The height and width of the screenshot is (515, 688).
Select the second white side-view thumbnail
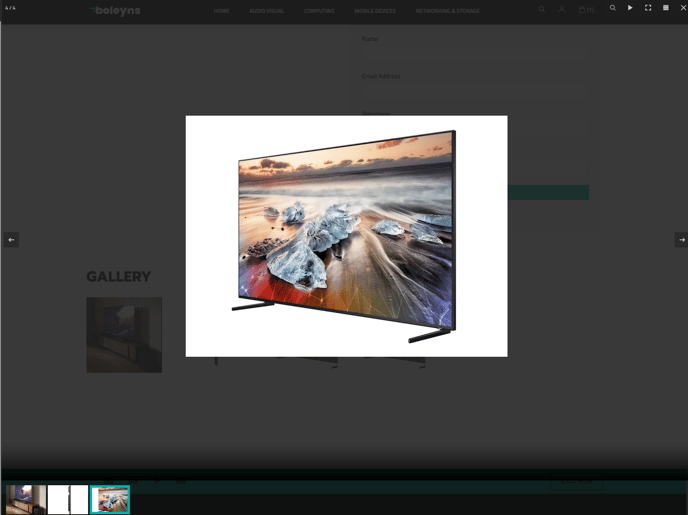click(68, 499)
